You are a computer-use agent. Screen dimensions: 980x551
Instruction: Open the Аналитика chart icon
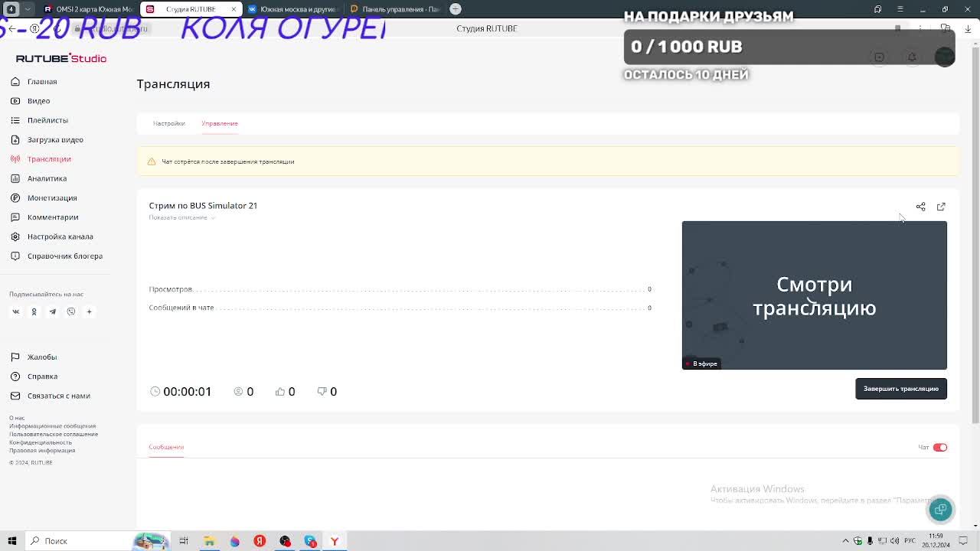(15, 178)
